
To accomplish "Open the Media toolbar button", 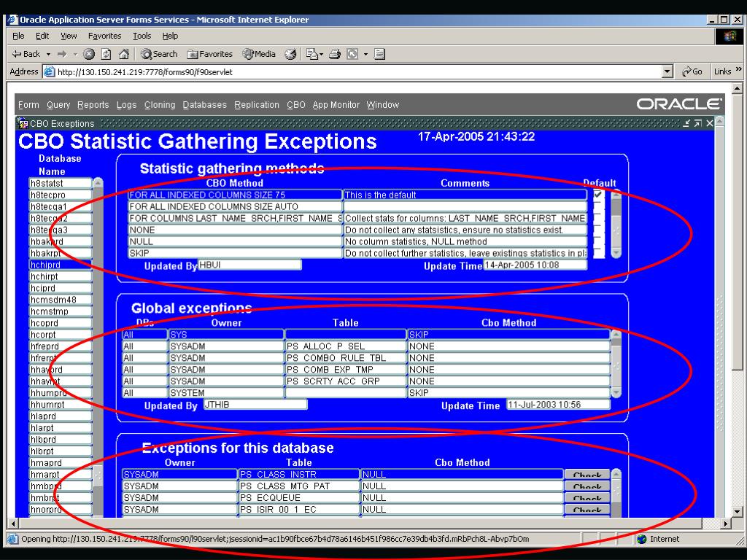I will [259, 54].
